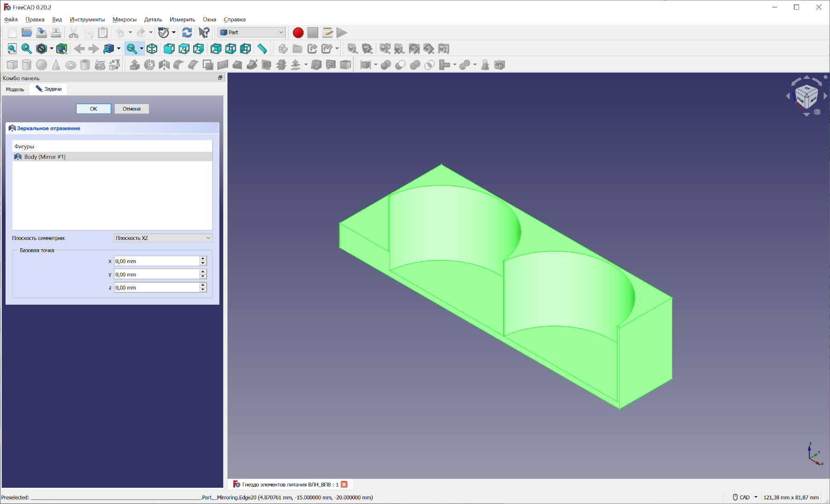Click the What's This help cursor icon
The height and width of the screenshot is (504, 830).
(204, 33)
